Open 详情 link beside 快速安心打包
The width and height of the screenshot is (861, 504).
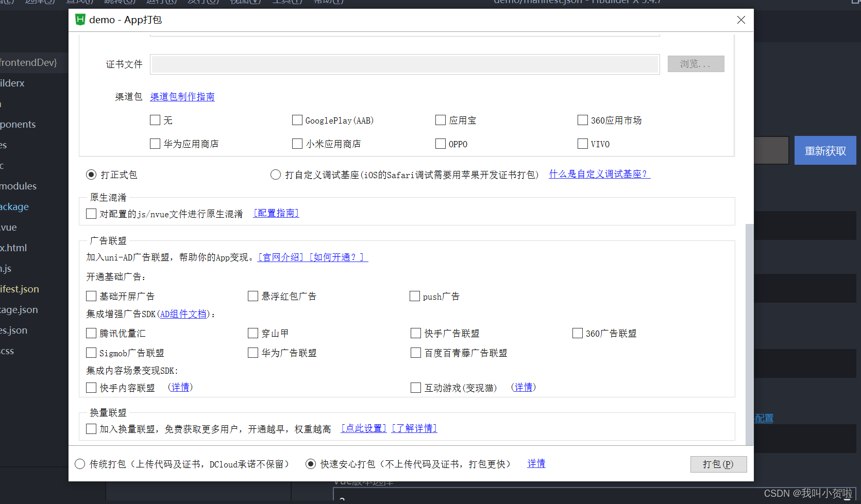point(536,464)
